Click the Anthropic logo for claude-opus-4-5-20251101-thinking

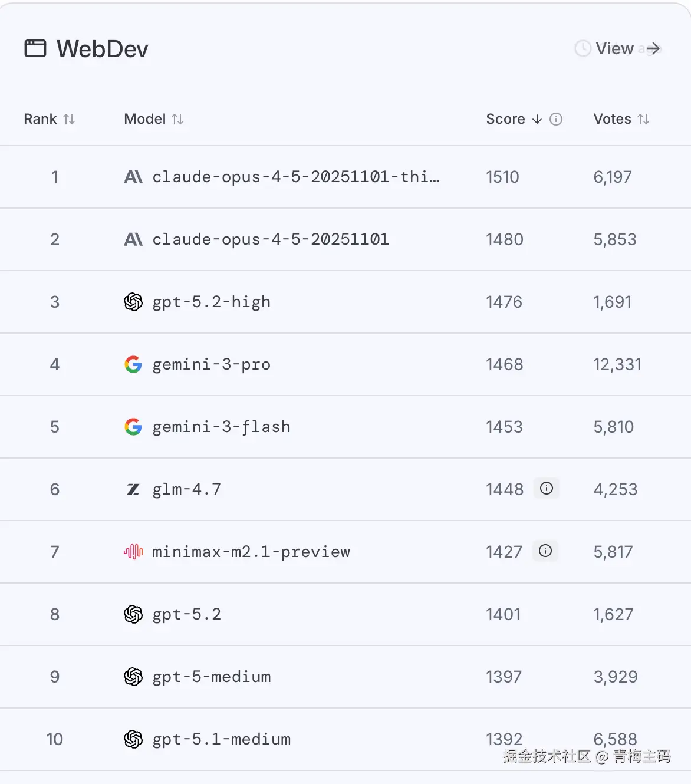click(133, 177)
